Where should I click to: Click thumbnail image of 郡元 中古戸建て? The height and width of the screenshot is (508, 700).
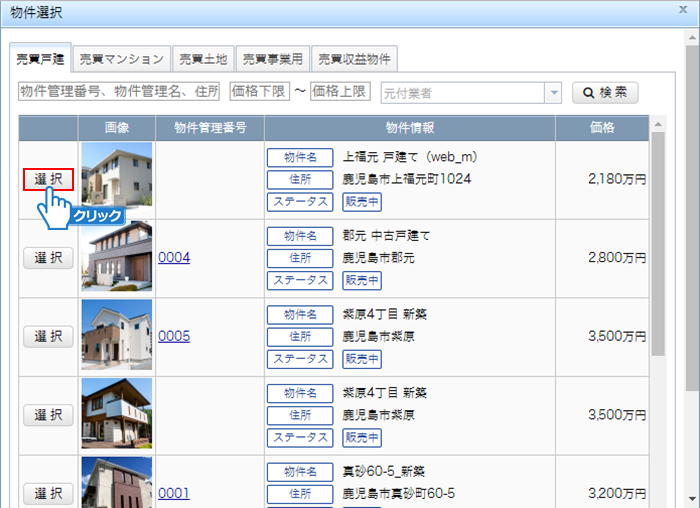pos(117,257)
